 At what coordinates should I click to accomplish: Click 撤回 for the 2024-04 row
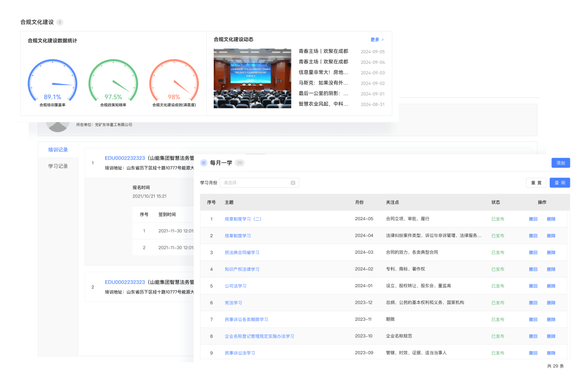coord(533,236)
